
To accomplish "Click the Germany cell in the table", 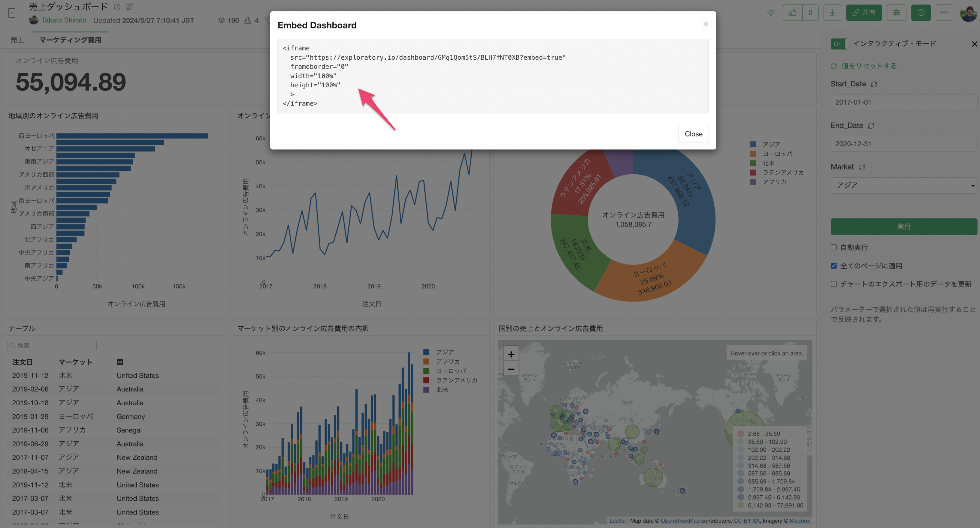I will pyautogui.click(x=131, y=416).
